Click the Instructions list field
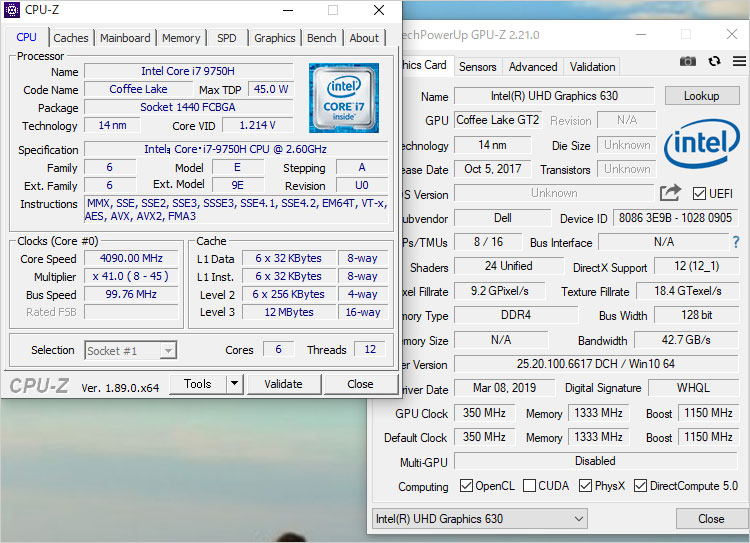This screenshot has height=543, width=750. [x=236, y=210]
